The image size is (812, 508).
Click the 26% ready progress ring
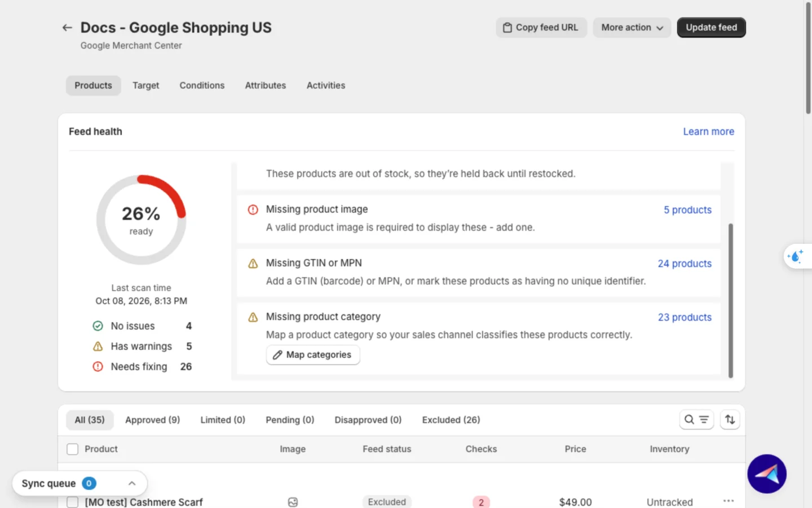(x=141, y=220)
